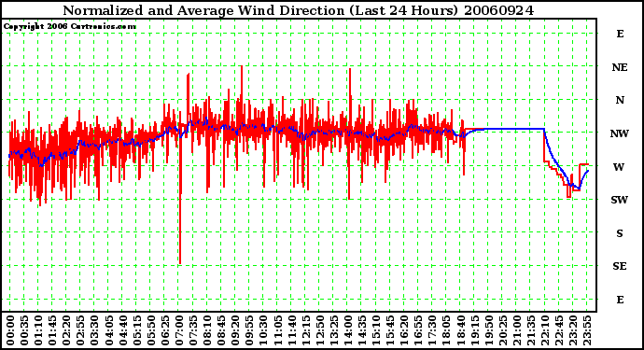The width and height of the screenshot is (644, 350).
Task: Select the '14:35' time label
Action: pyautogui.click(x=361, y=330)
